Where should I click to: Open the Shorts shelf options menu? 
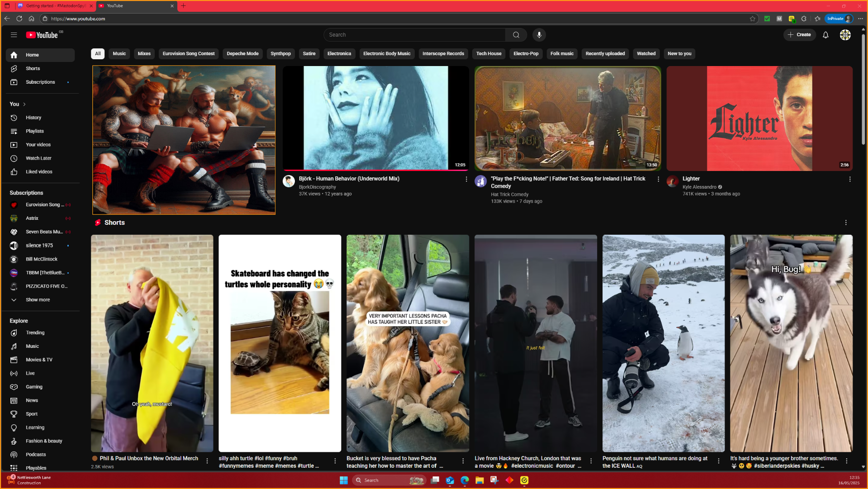[x=845, y=223]
